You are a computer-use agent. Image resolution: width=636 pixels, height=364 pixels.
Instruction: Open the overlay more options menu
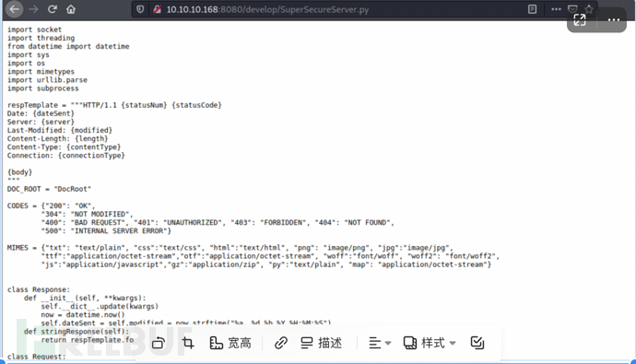tap(614, 20)
